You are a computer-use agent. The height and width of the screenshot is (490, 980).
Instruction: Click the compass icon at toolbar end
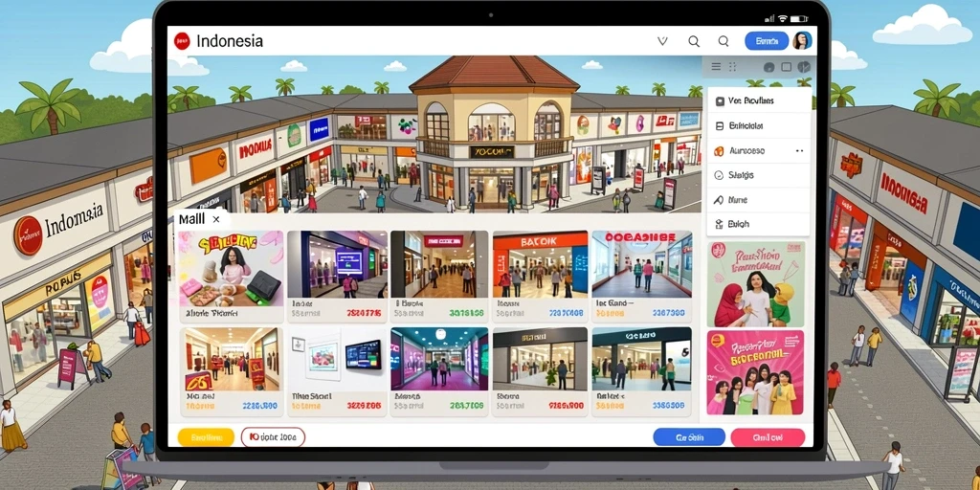(804, 67)
